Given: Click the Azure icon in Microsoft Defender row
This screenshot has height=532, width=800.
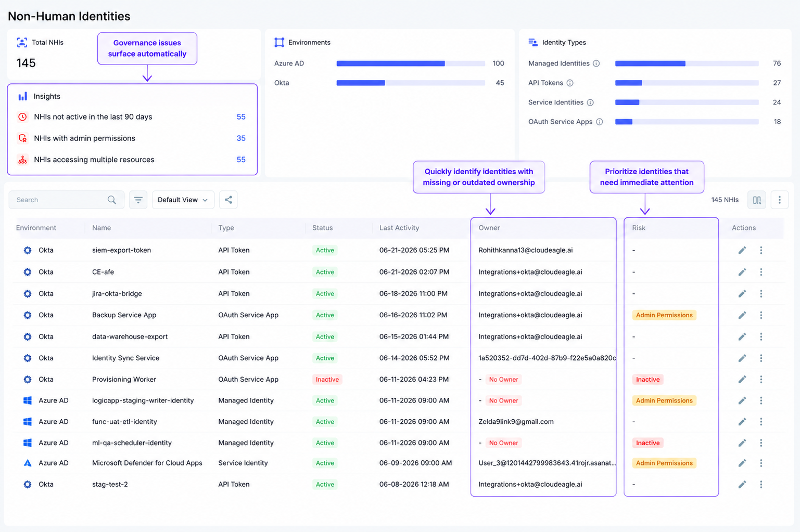Looking at the screenshot, I should tap(28, 463).
